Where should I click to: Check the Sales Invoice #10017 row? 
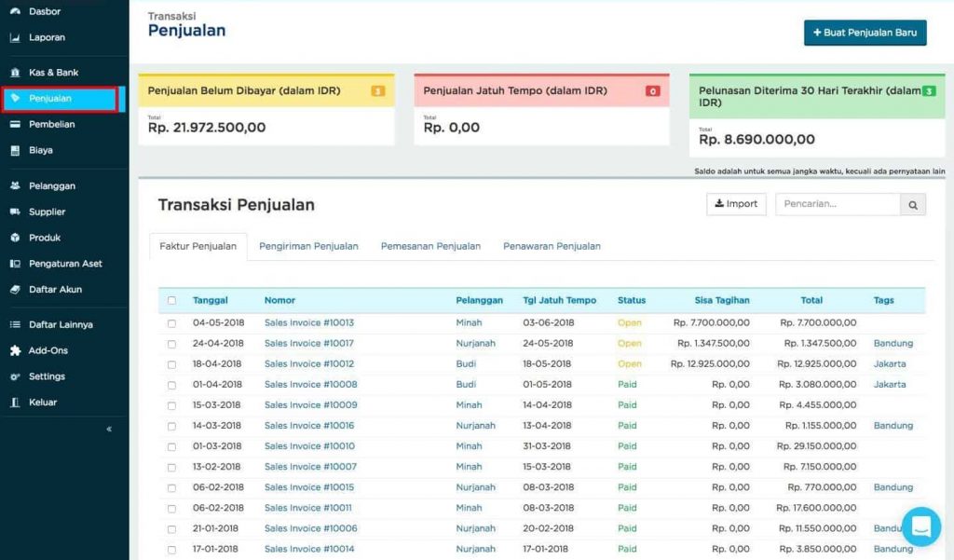pyautogui.click(x=171, y=345)
